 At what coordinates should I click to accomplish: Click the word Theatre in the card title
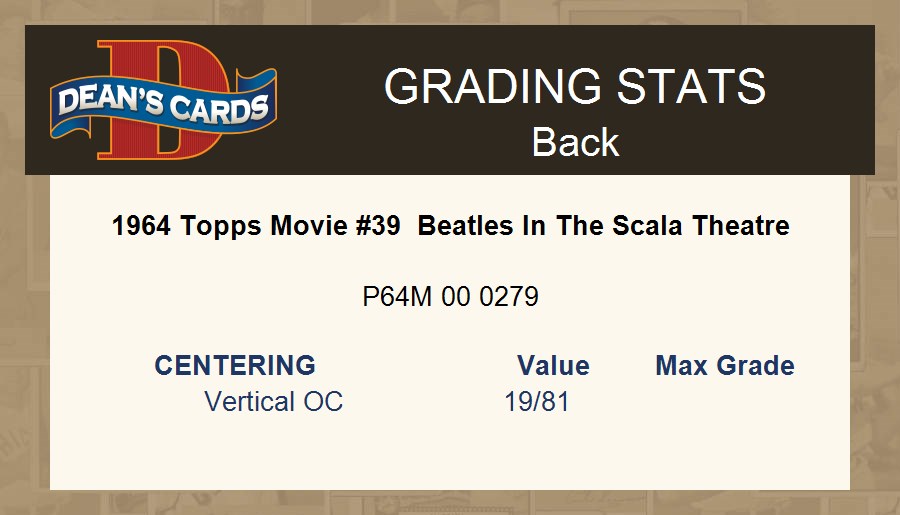(x=742, y=226)
